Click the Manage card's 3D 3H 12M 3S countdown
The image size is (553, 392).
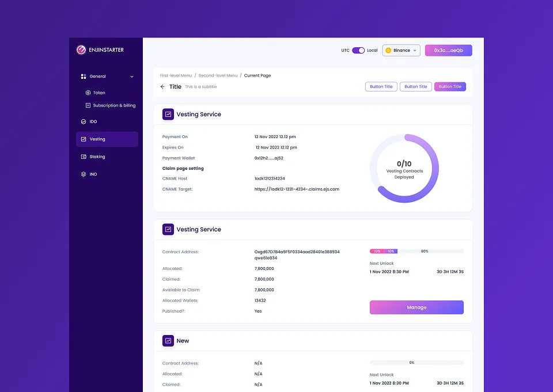pyautogui.click(x=450, y=272)
